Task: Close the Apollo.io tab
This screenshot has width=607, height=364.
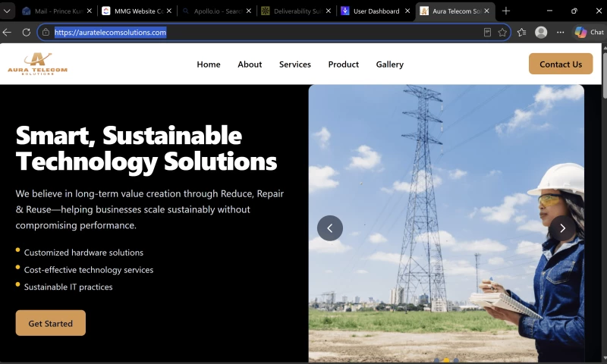Action: 249,11
